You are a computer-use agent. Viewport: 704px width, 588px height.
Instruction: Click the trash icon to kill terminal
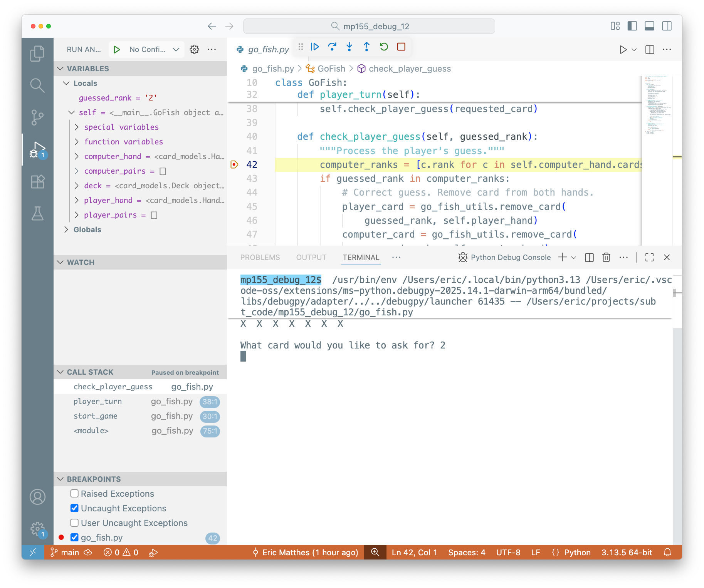click(606, 257)
